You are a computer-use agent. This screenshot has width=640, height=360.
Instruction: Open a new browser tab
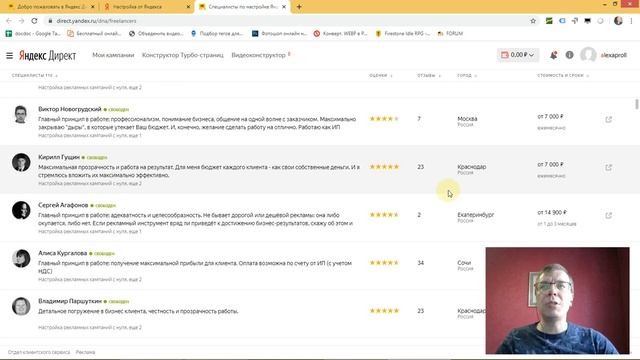(299, 7)
